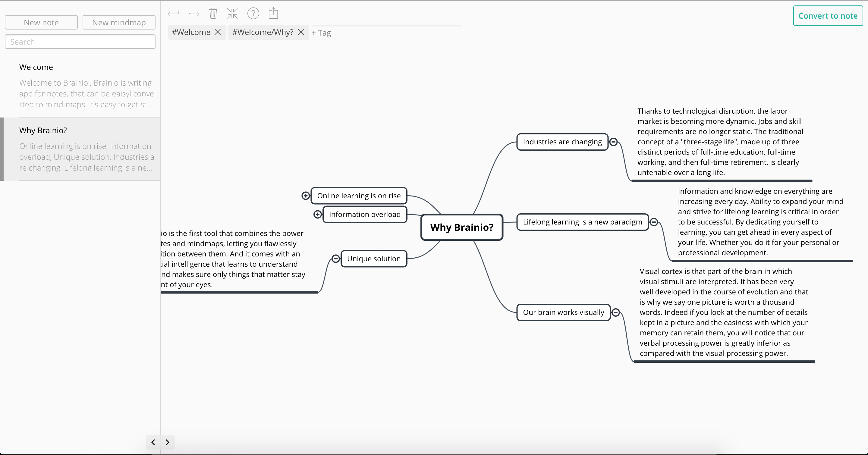
Task: Click the left chevron navigation arrow
Action: pos(153,442)
